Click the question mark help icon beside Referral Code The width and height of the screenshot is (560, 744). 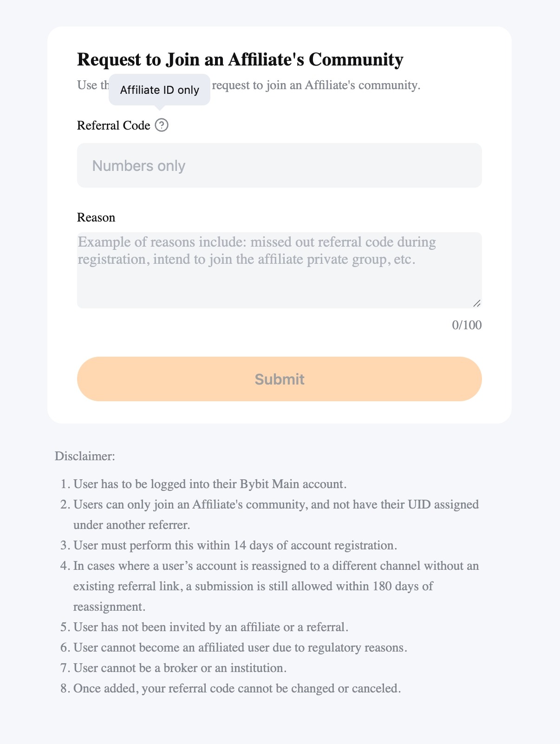162,125
